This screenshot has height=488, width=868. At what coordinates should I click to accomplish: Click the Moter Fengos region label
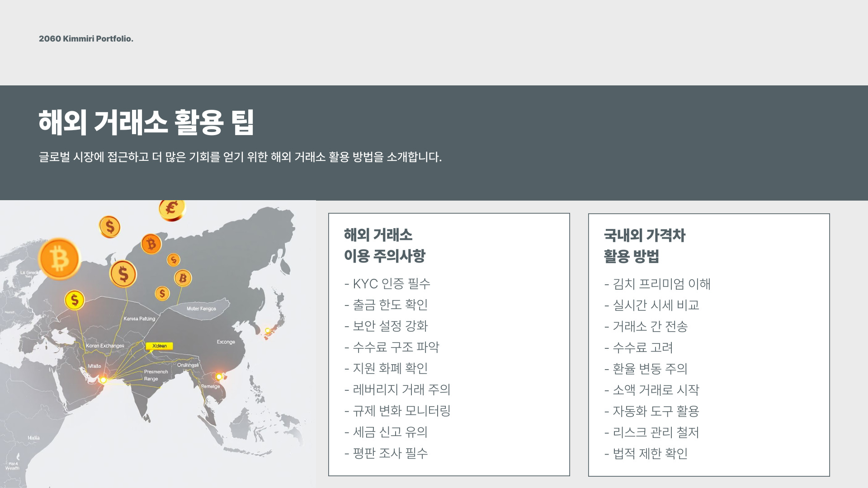[201, 309]
